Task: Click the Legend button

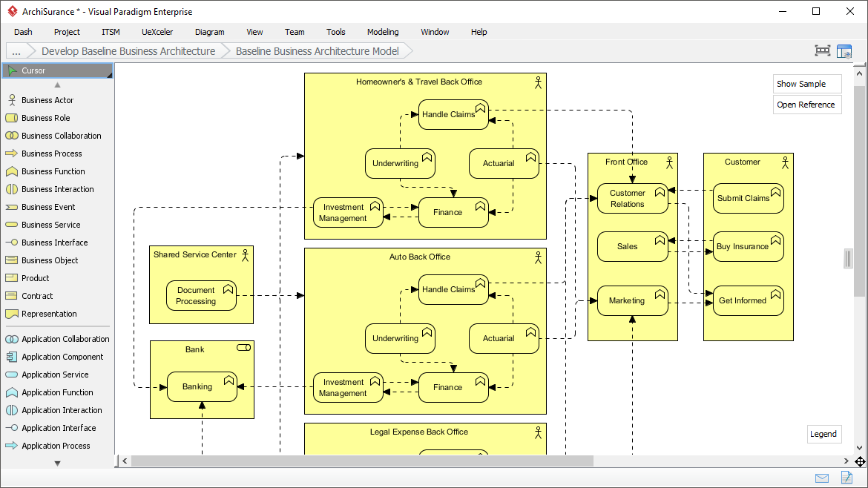Action: (823, 434)
